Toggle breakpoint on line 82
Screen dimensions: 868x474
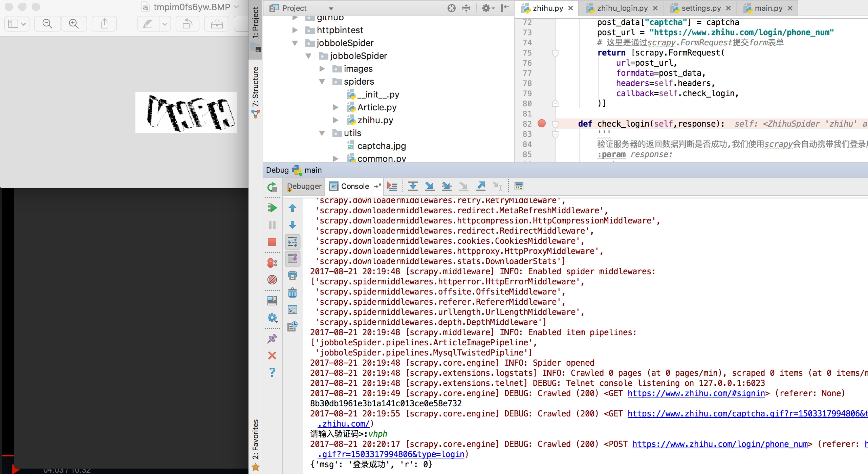click(542, 124)
